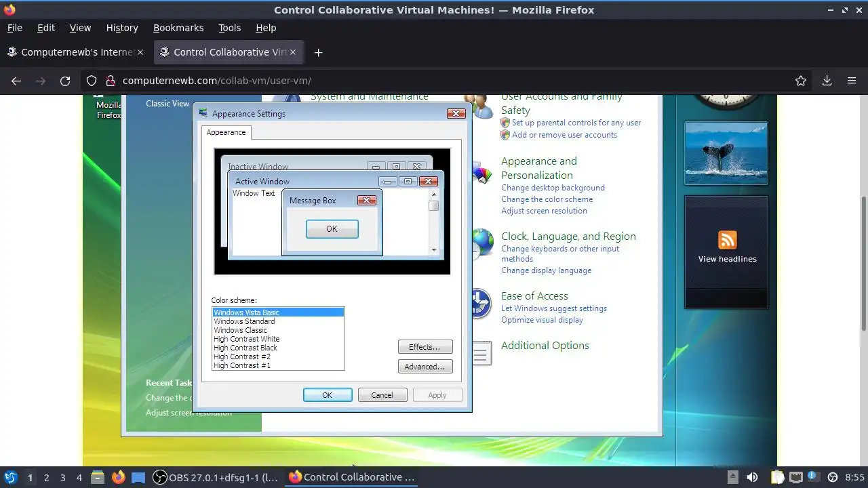Image resolution: width=868 pixels, height=488 pixels.
Task: Click the volume speaker tray icon
Action: tap(752, 477)
